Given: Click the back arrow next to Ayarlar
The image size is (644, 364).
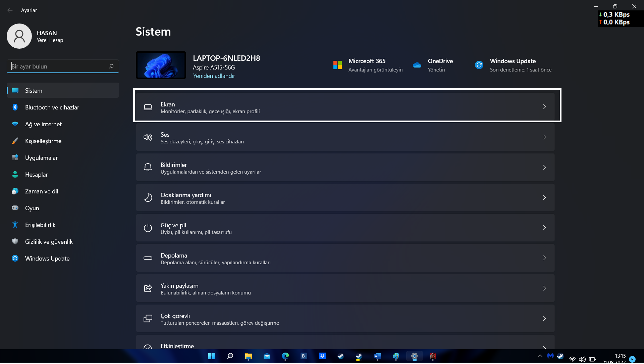Looking at the screenshot, I should 10,10.
